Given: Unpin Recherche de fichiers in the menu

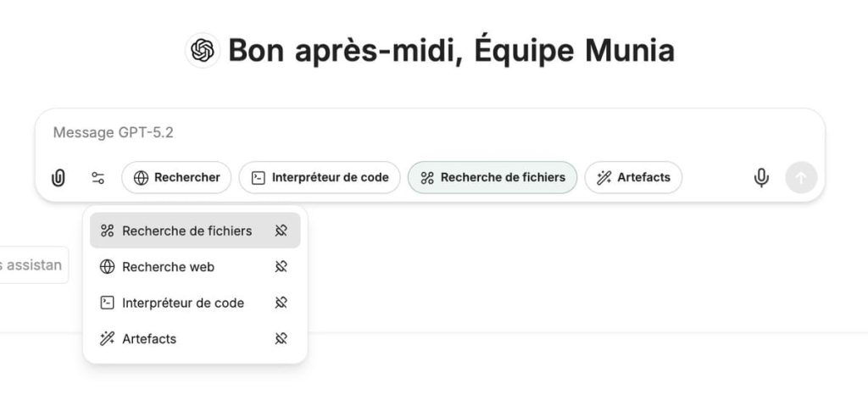Looking at the screenshot, I should coord(281,231).
